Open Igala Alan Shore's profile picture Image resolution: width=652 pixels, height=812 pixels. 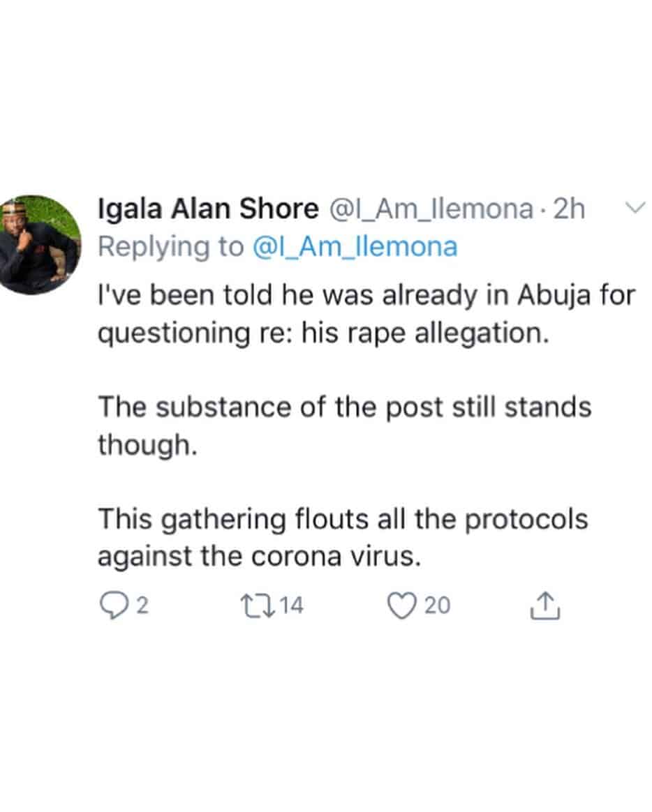40,245
